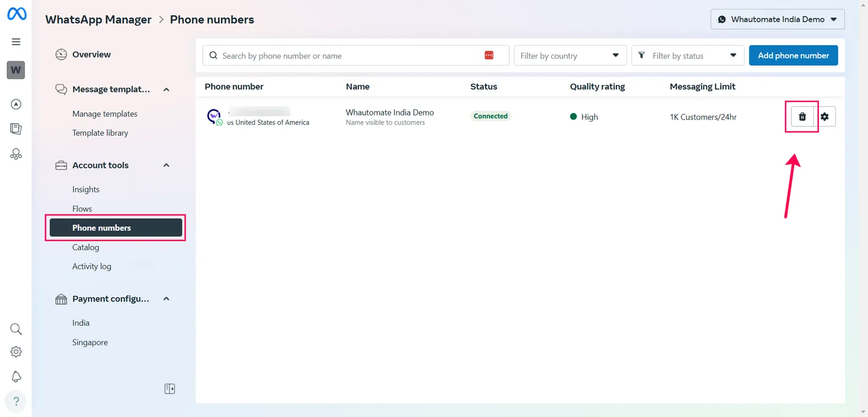The height and width of the screenshot is (417, 868).
Task: Open the help question mark icon
Action: pyautogui.click(x=16, y=401)
